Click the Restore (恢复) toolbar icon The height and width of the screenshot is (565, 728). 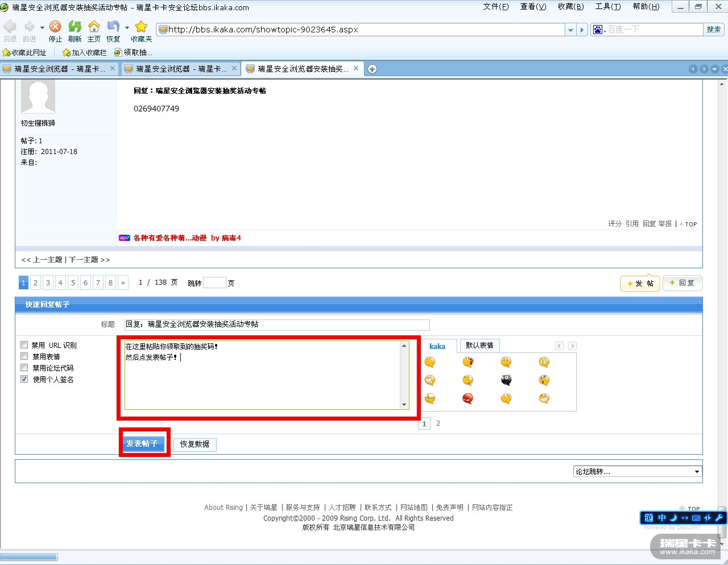click(113, 27)
